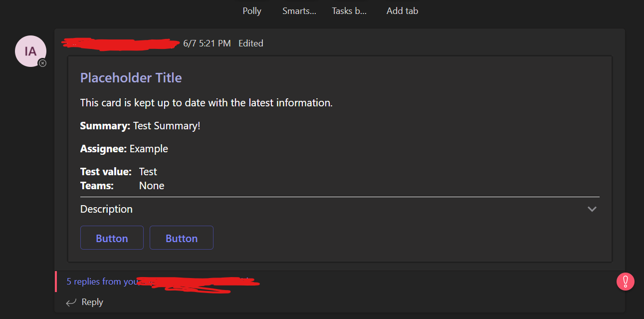
Task: Click the Description header text
Action: [106, 209]
